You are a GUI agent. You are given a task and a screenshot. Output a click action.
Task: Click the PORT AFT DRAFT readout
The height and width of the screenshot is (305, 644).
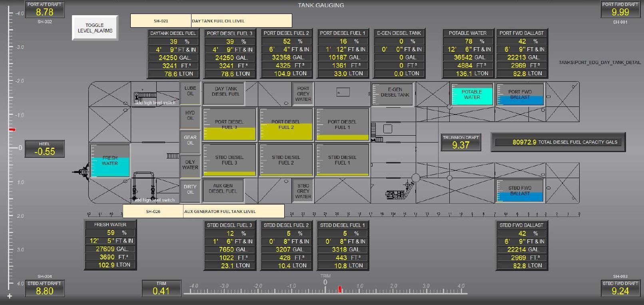pos(44,10)
